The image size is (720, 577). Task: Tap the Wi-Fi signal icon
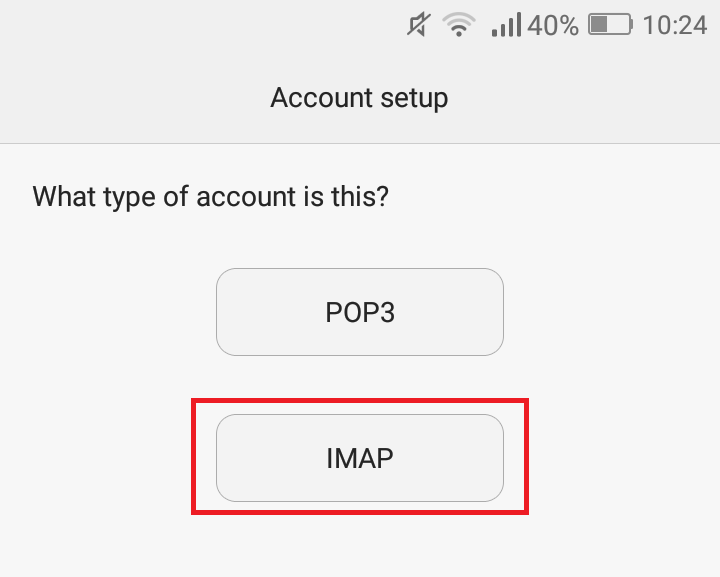tap(459, 25)
